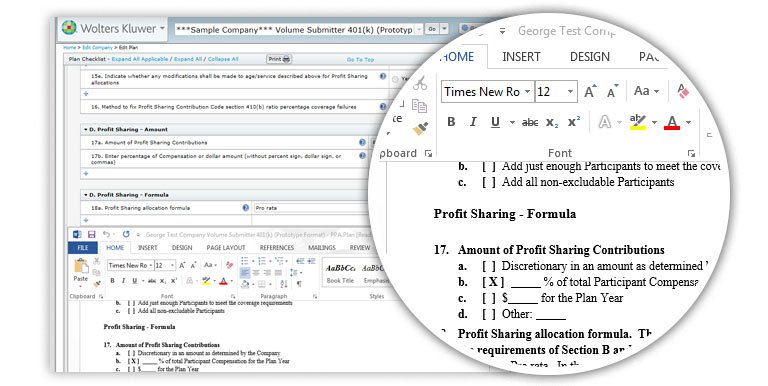Click the Print button in Plan Checklist
This screenshot has width=768, height=386.
279,59
